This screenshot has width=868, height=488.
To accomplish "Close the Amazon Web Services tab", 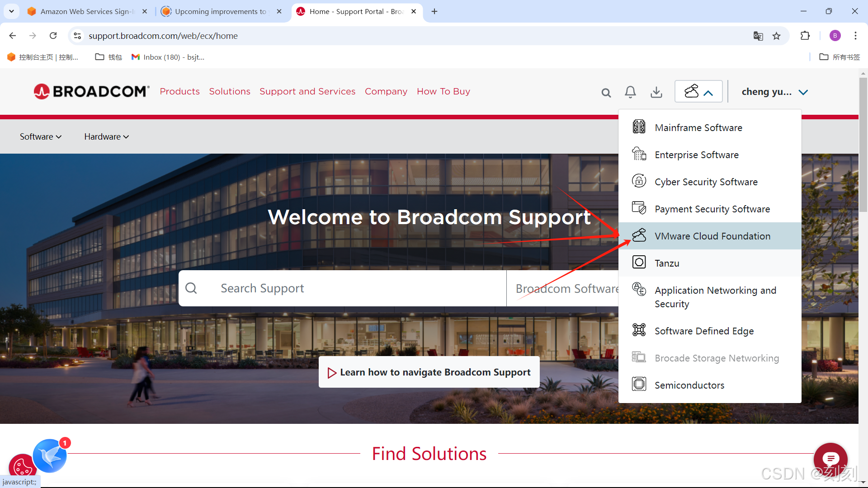I will pos(145,11).
